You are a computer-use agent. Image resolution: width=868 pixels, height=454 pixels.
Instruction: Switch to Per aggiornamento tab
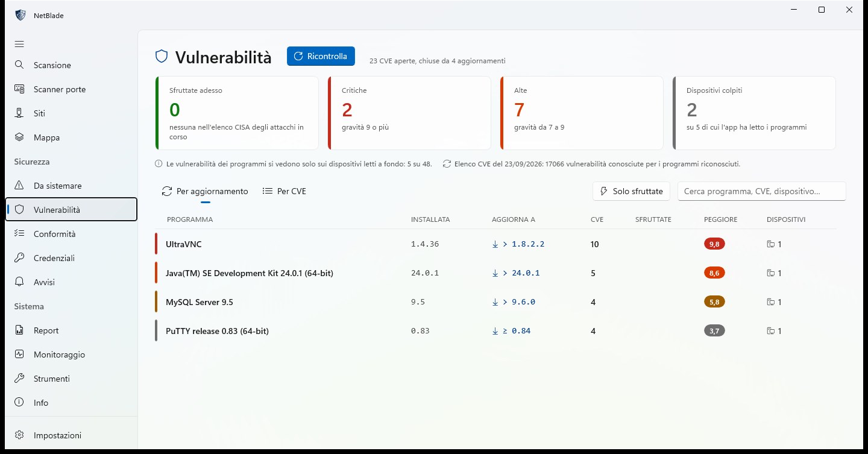[x=205, y=191]
